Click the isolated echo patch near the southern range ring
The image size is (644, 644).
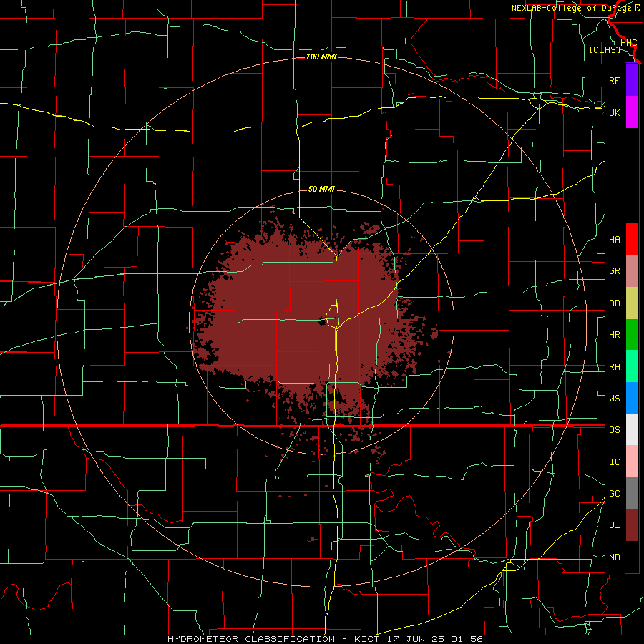(314, 538)
